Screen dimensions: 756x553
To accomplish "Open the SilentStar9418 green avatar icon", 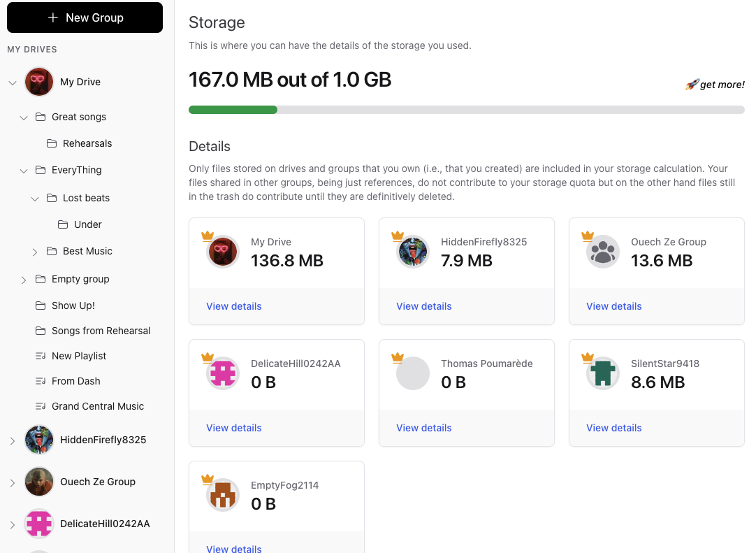I will pyautogui.click(x=602, y=373).
